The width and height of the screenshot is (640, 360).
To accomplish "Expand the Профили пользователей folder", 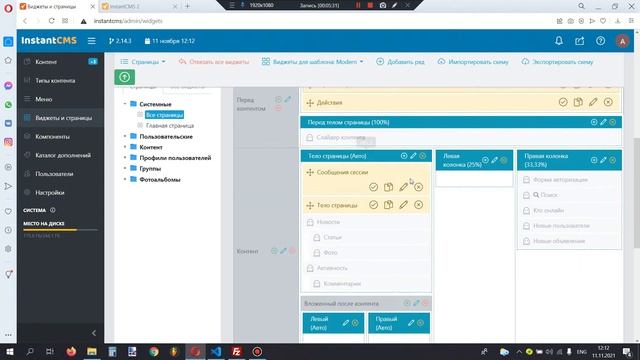I will point(125,158).
